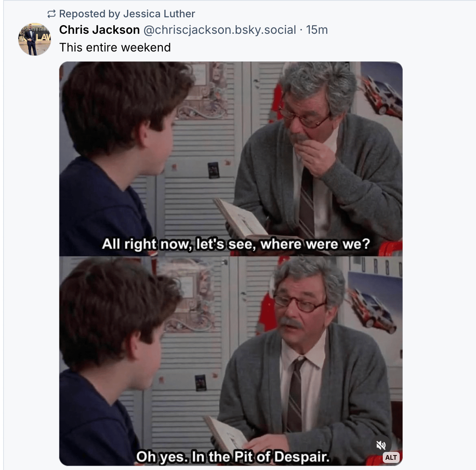
Task: Open Chris Jackson's profile avatar
Action: [x=35, y=39]
